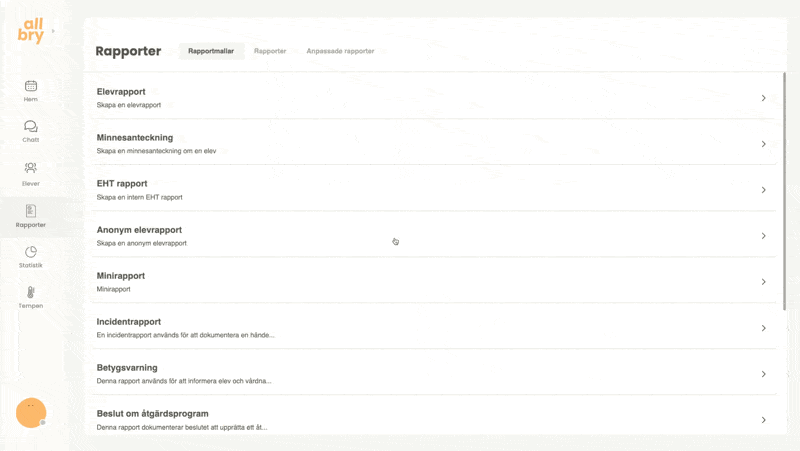Screen dimensions: 800x451
Task: Open the Anpassade rapporter tab
Action: pyautogui.click(x=340, y=51)
